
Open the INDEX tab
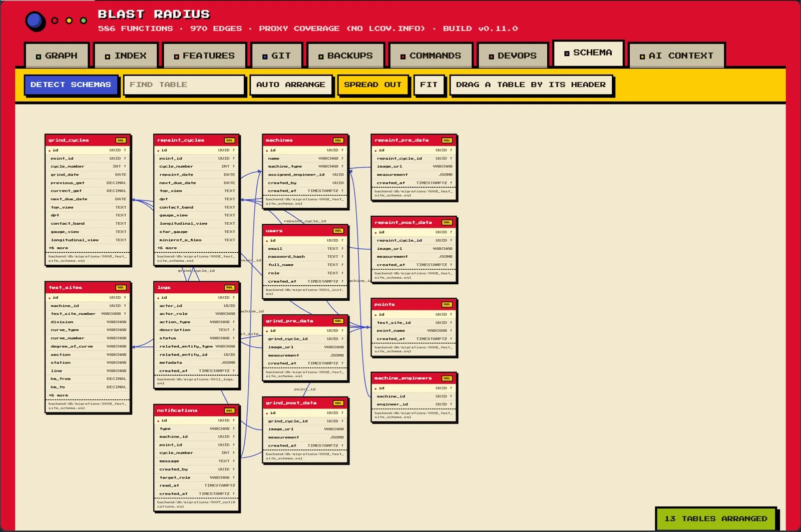(x=126, y=56)
